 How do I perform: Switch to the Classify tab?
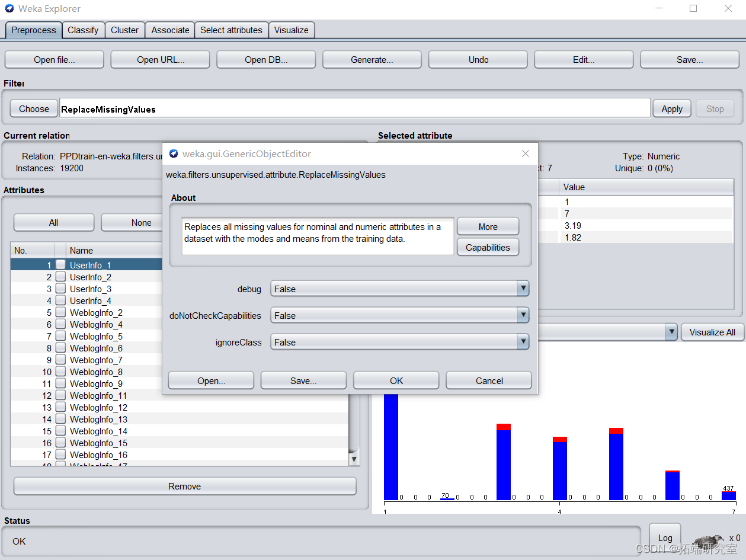pyautogui.click(x=83, y=30)
